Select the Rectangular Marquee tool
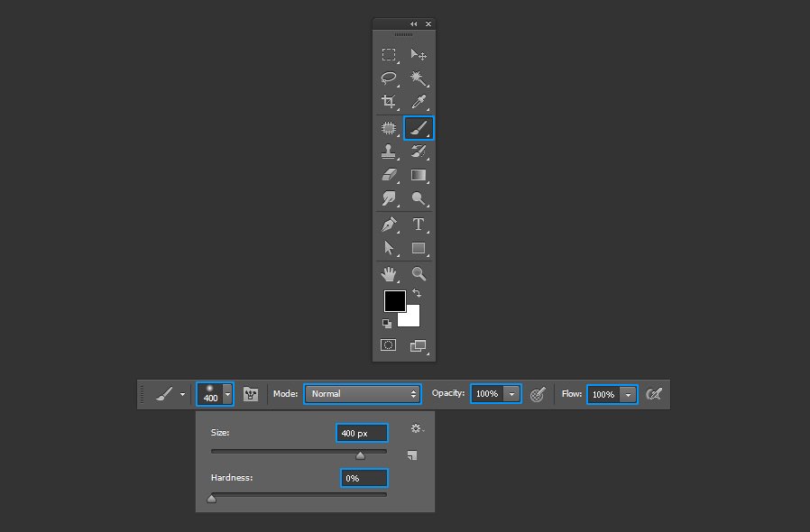 (389, 55)
